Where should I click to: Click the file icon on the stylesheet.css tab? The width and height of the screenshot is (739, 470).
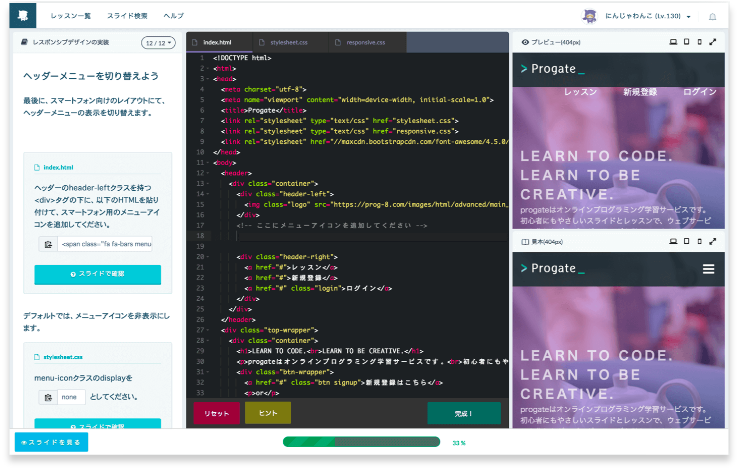[262, 42]
